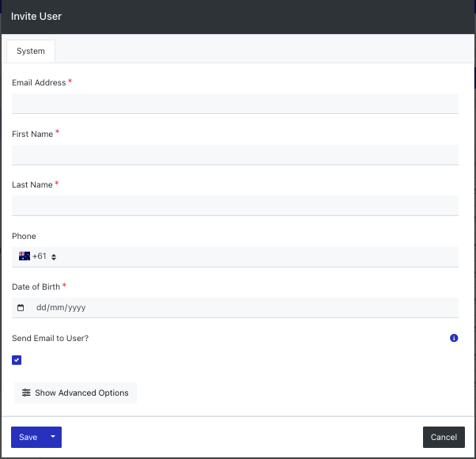Screen dimensions: 476x459
Task: Click the Save button
Action: pyautogui.click(x=28, y=437)
